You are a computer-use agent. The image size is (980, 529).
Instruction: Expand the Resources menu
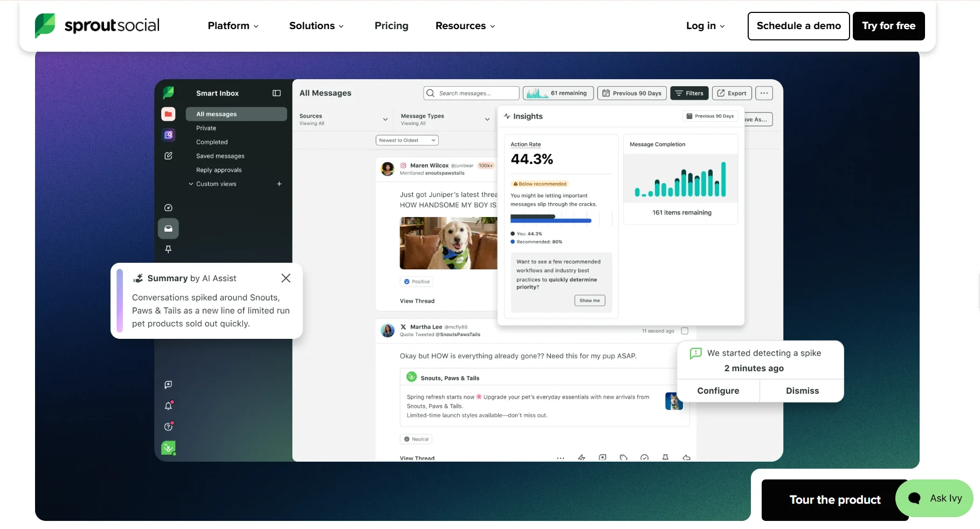(x=465, y=26)
